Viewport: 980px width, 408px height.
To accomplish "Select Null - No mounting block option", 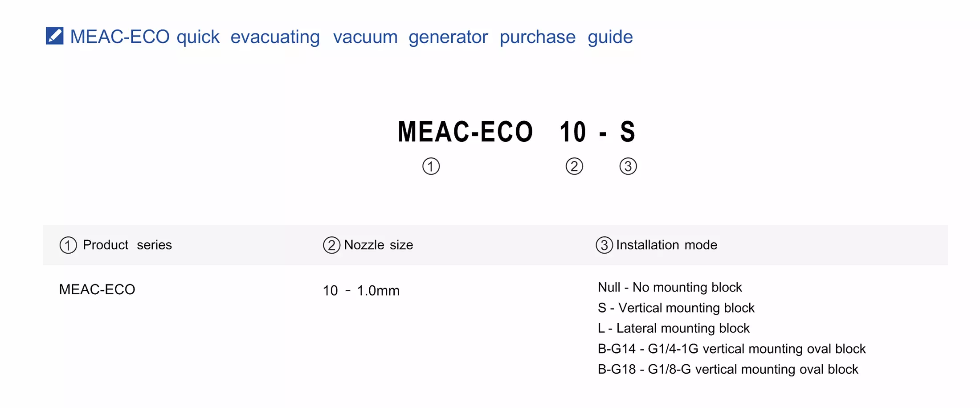I will click(670, 287).
